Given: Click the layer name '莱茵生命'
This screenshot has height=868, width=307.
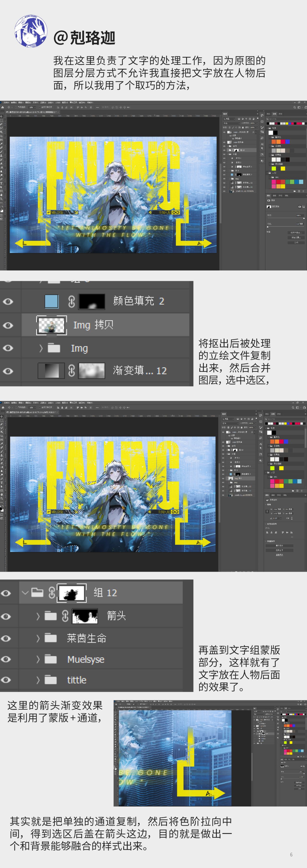Looking at the screenshot, I should (x=86, y=638).
